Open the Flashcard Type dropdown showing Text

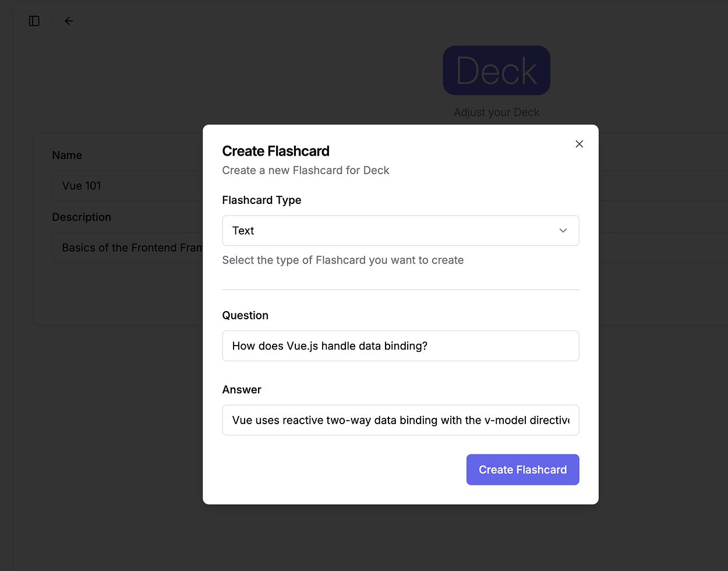(x=390, y=231)
